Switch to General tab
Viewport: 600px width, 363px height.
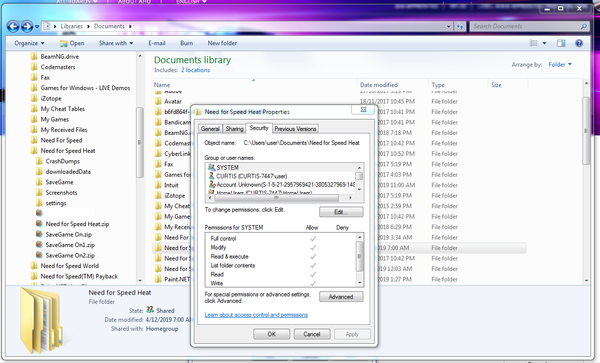pos(210,129)
